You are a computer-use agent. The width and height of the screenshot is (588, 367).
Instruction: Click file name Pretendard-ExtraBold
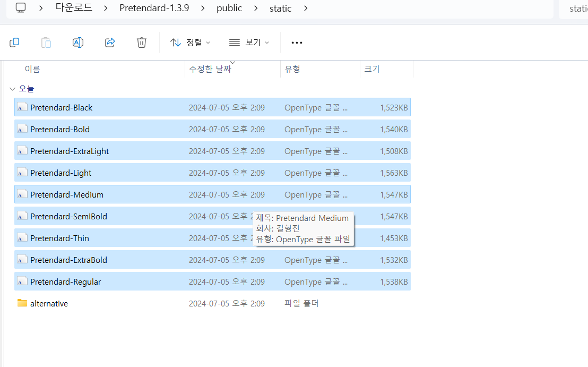[68, 260]
